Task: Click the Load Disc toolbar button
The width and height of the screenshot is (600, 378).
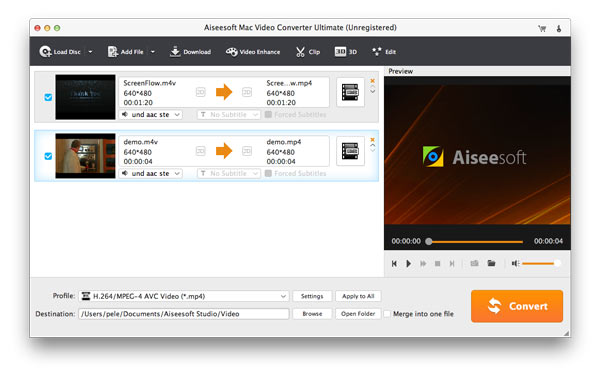Action: (60, 52)
